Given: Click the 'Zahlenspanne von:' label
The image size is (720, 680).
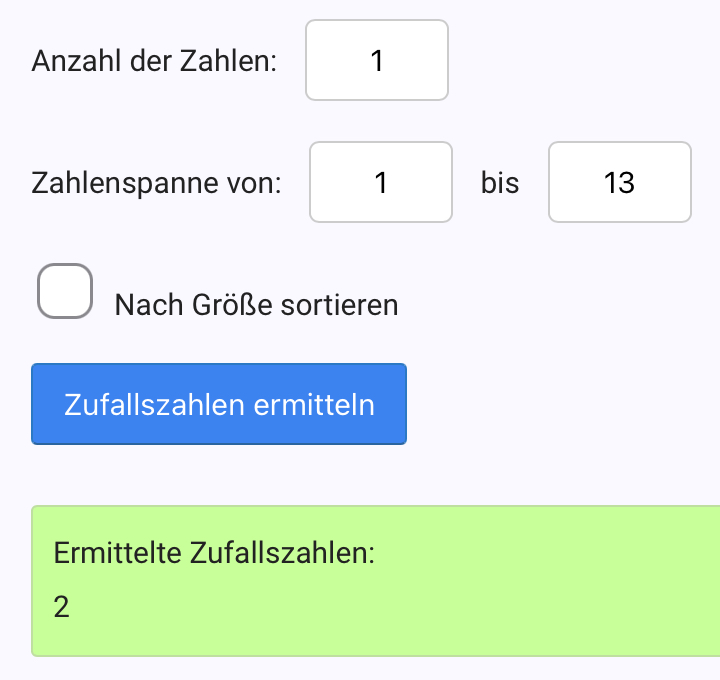Looking at the screenshot, I should [x=157, y=184].
